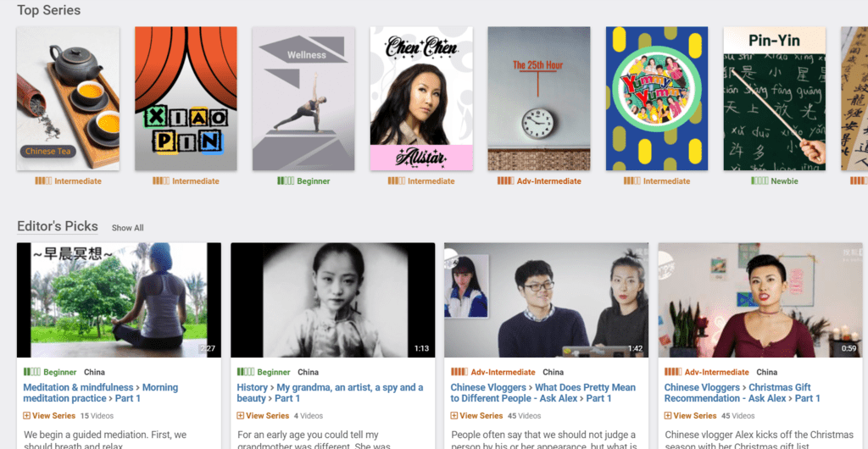Open the Chen Chen Allstar series
868x449 pixels.
[421, 98]
